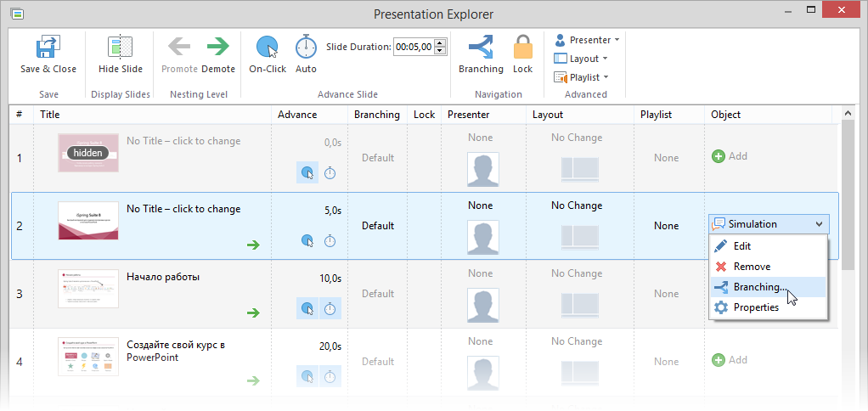This screenshot has height=411, width=868.
Task: Select Properties in the Simulation menu
Action: coord(756,307)
